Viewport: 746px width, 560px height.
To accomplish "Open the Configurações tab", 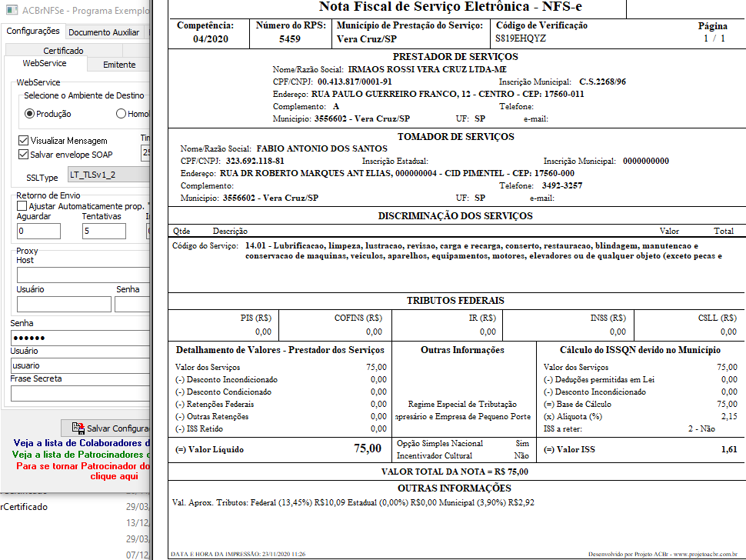I will pyautogui.click(x=33, y=31).
